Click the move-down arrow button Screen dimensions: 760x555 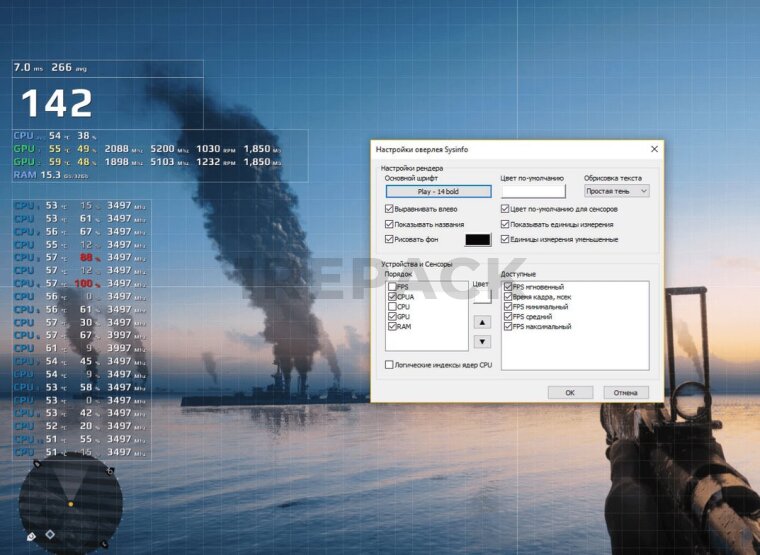483,341
